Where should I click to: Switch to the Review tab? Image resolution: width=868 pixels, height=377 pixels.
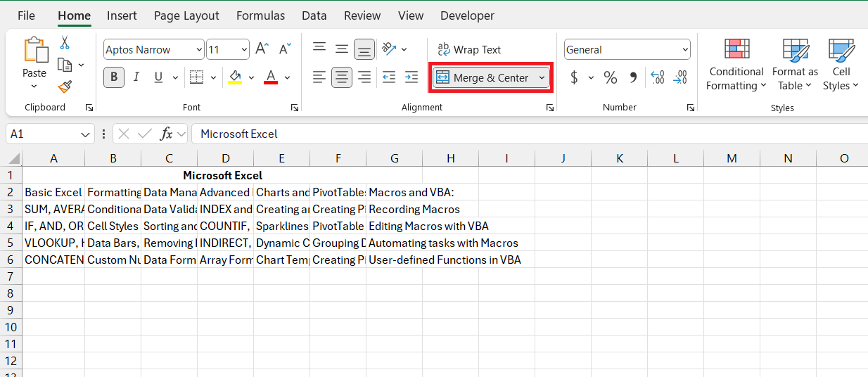pyautogui.click(x=362, y=15)
